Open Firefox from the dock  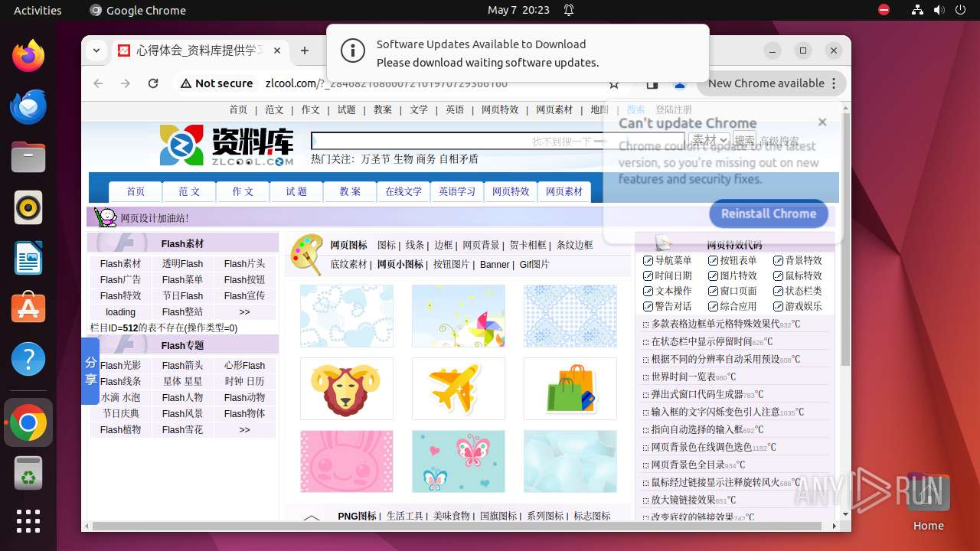coord(28,56)
